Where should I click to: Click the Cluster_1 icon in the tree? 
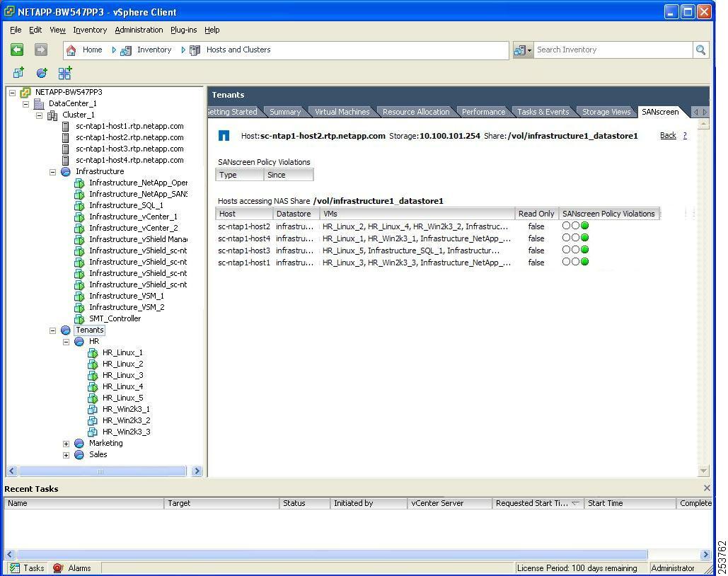click(x=52, y=115)
